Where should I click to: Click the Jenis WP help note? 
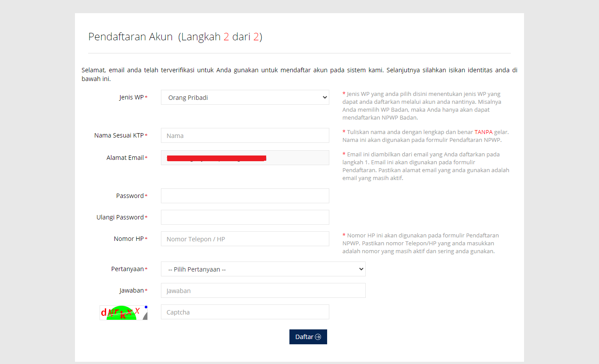[422, 106]
